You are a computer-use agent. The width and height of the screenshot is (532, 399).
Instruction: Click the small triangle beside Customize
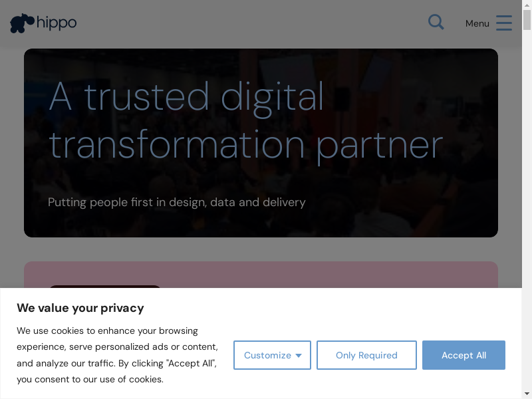coord(299,356)
